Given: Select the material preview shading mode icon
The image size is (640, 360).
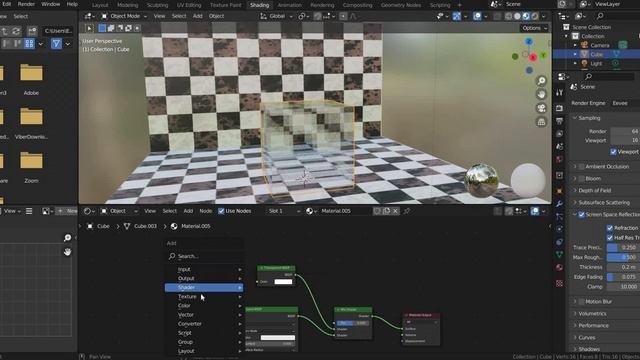Looking at the screenshot, I should [x=526, y=16].
